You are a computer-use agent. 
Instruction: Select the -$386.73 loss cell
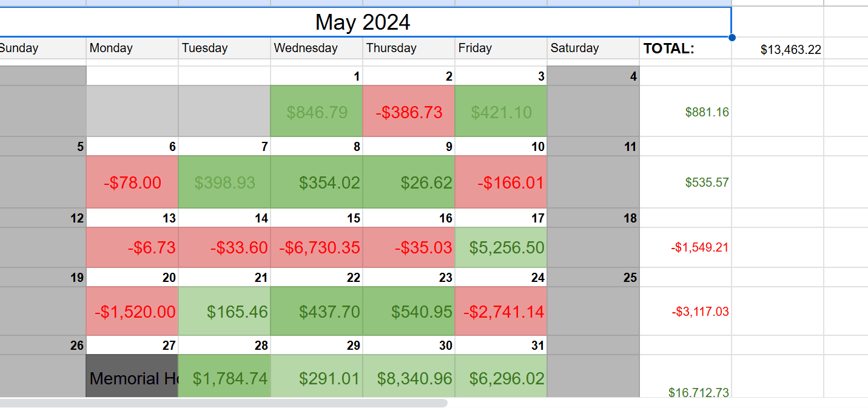pyautogui.click(x=409, y=112)
